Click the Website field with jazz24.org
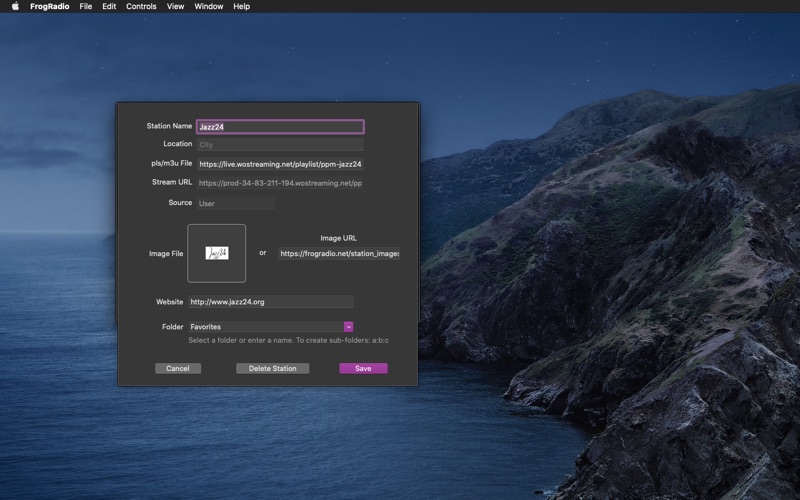 271,302
